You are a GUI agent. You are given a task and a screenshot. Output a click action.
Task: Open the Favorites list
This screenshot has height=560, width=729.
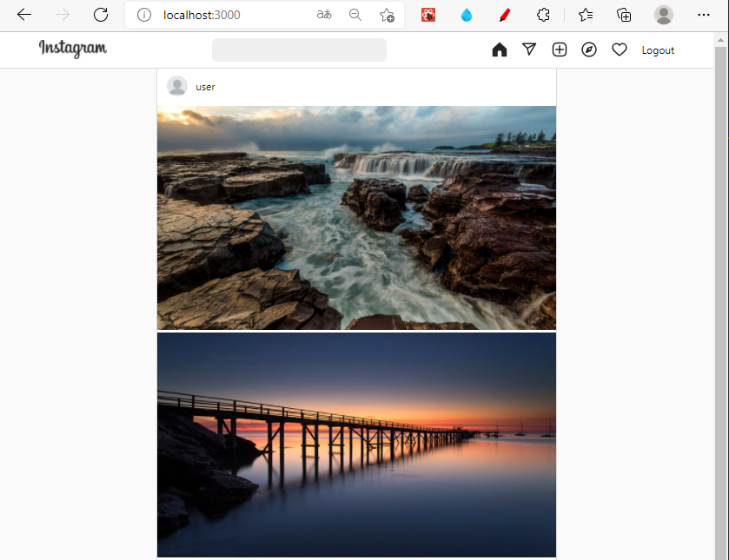pyautogui.click(x=586, y=15)
